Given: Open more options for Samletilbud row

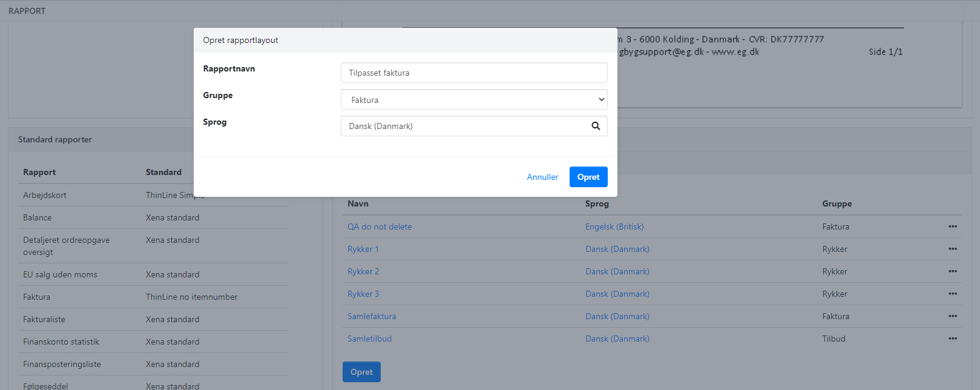Looking at the screenshot, I should pos(952,339).
